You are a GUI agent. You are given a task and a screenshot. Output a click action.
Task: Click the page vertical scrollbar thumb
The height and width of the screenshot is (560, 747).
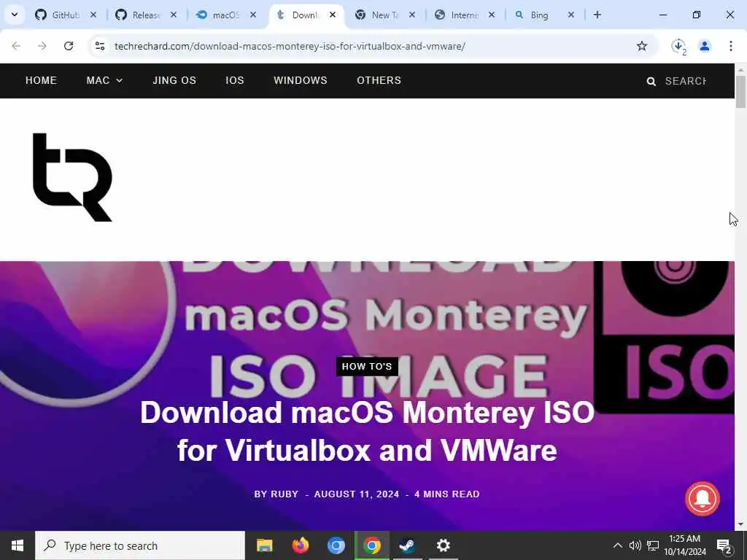point(740,91)
